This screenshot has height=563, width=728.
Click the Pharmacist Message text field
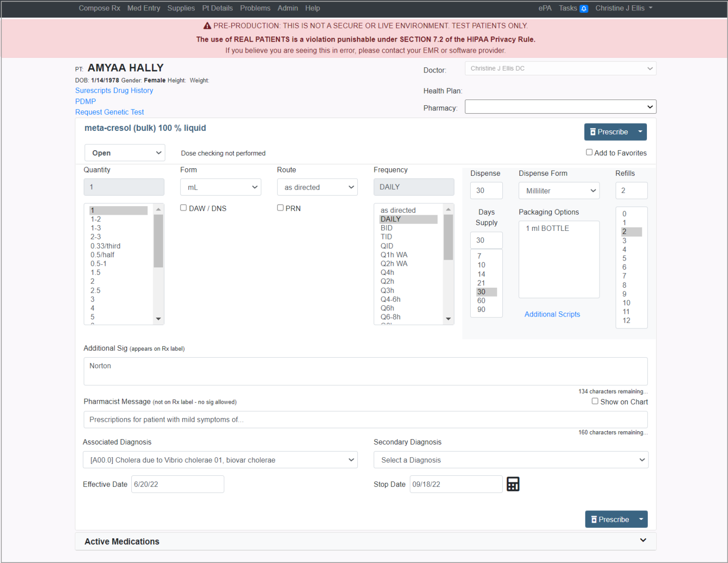click(x=365, y=419)
